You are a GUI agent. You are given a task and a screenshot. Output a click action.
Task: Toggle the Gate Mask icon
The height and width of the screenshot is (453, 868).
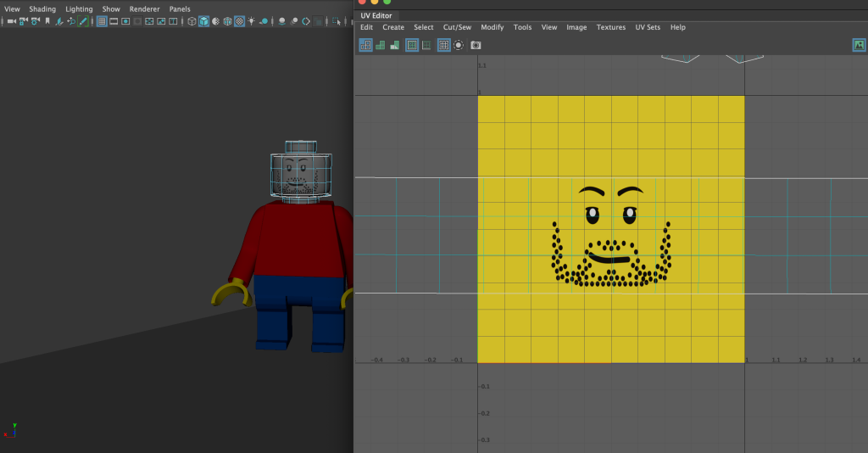point(137,21)
